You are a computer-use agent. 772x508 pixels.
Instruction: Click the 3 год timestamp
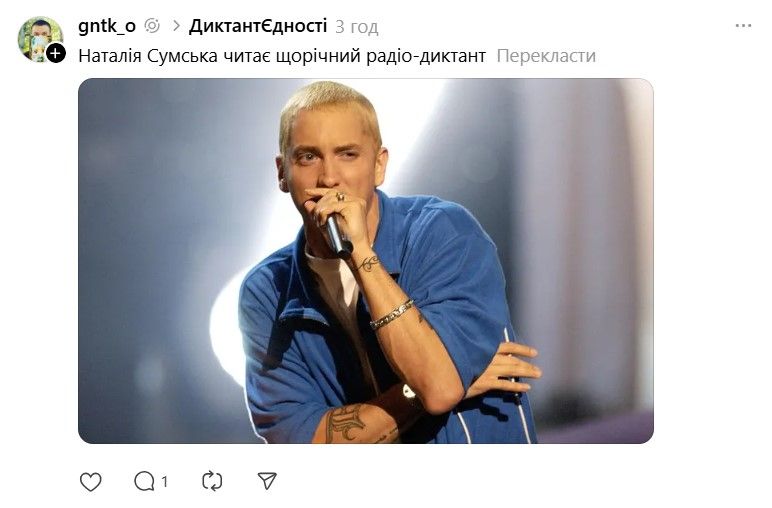pos(357,27)
